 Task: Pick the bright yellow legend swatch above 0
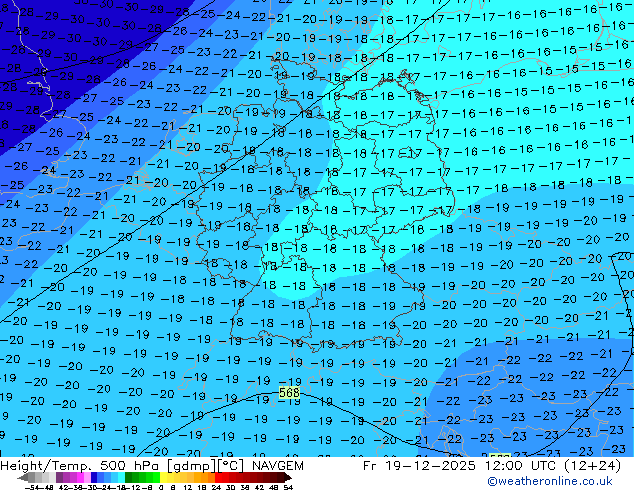click(163, 477)
